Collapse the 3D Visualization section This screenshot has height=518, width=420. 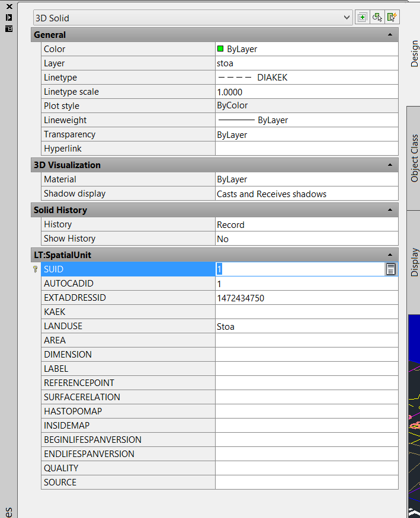[x=390, y=165]
